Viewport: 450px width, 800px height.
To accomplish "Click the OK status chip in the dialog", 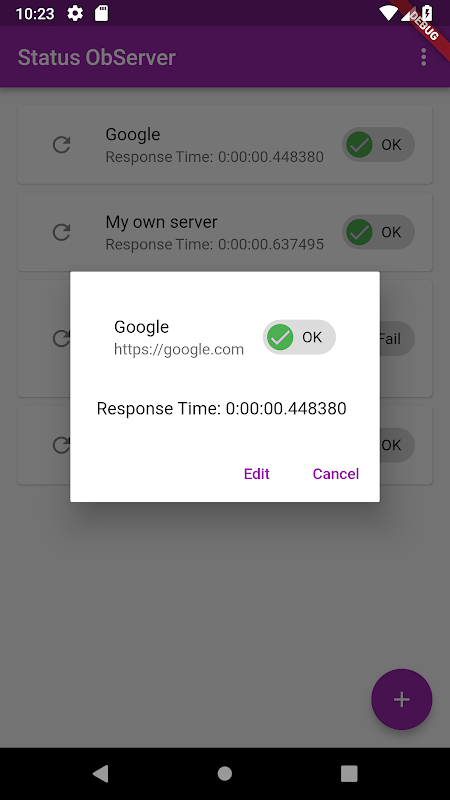I will (x=299, y=337).
